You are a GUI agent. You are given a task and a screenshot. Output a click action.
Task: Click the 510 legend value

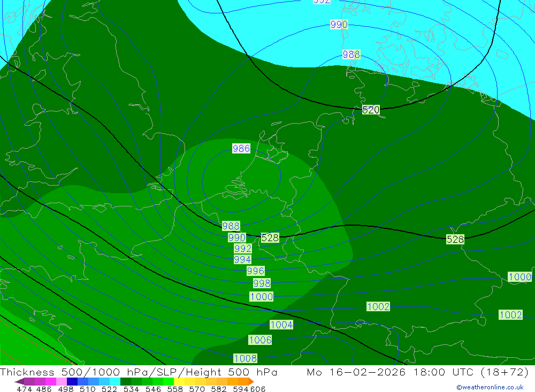pos(88,389)
